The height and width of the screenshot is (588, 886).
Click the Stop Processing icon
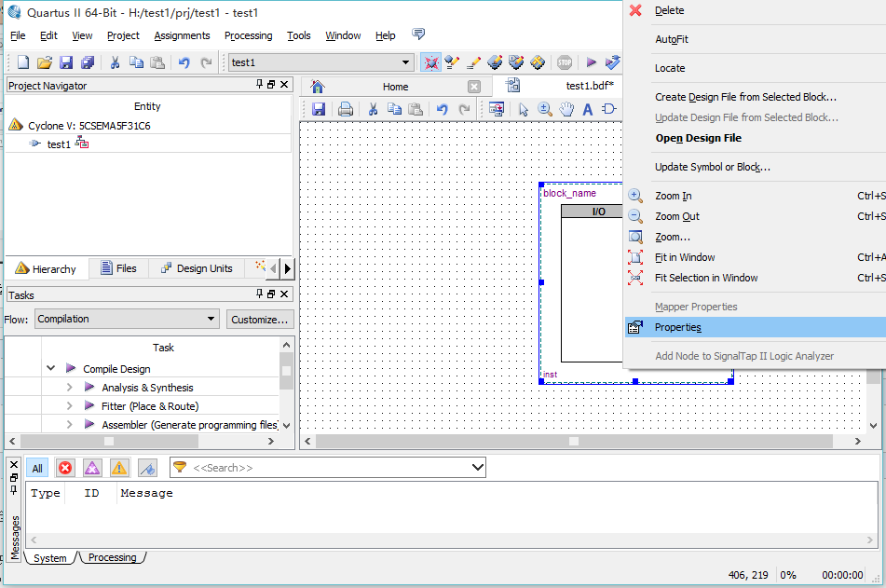(565, 62)
